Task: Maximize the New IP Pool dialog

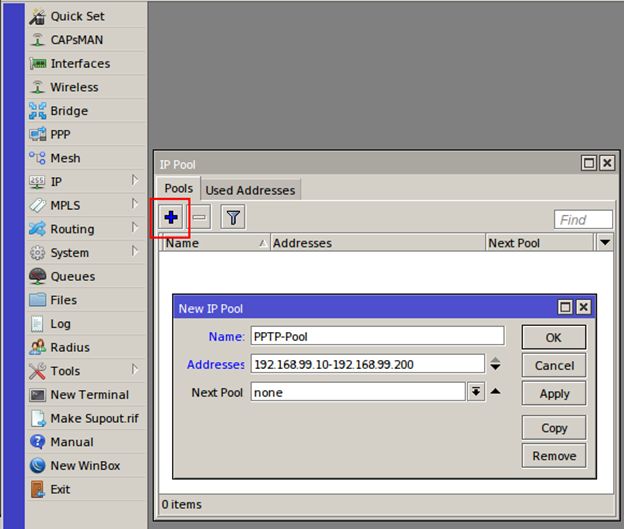Action: [565, 307]
